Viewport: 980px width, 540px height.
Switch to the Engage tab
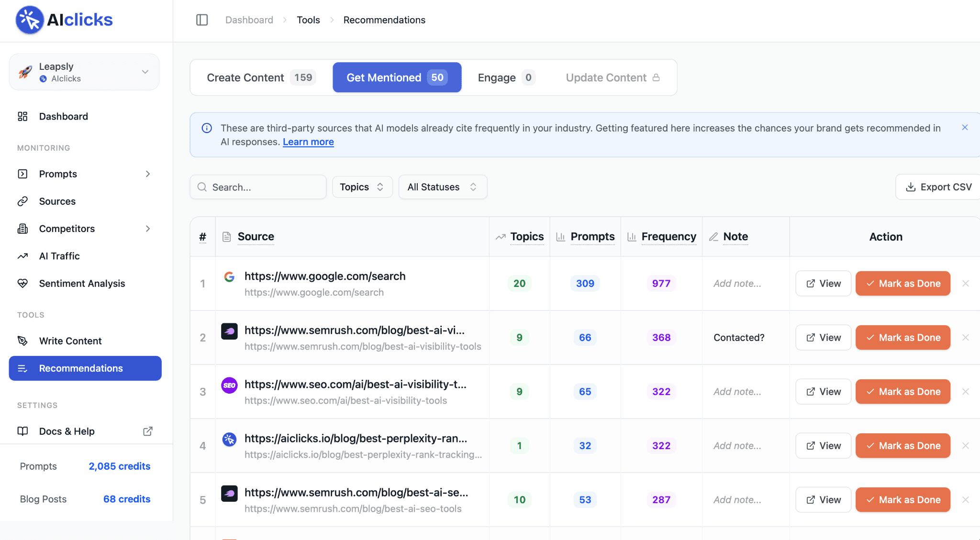coord(506,77)
